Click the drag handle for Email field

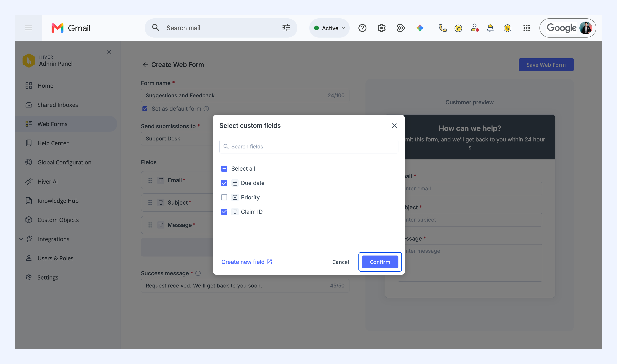(x=150, y=180)
